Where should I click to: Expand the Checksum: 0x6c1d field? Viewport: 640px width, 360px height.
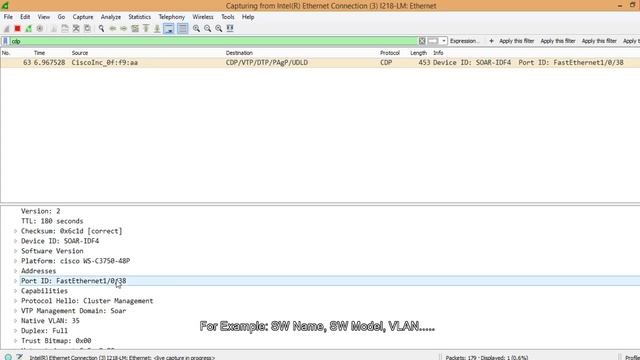tap(16, 231)
